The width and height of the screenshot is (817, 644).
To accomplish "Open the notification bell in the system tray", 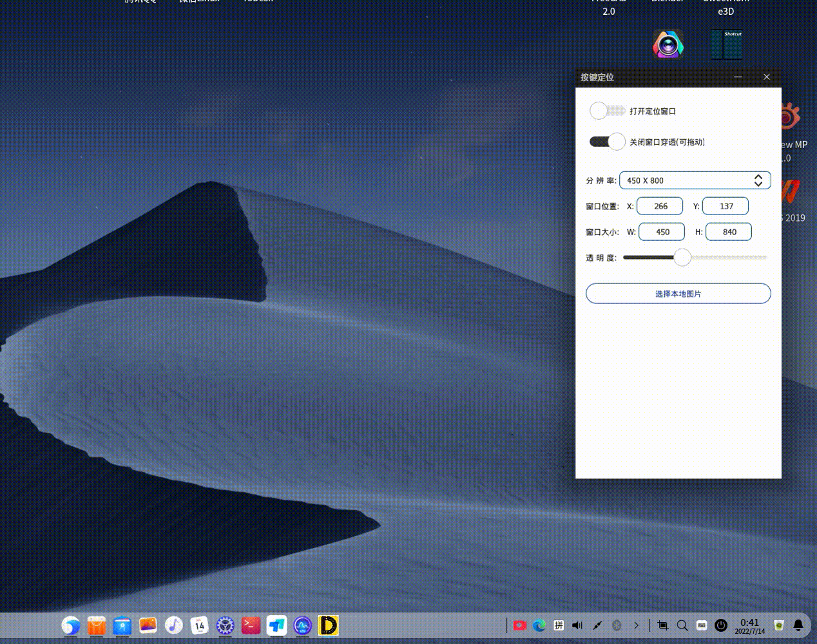I will click(798, 625).
